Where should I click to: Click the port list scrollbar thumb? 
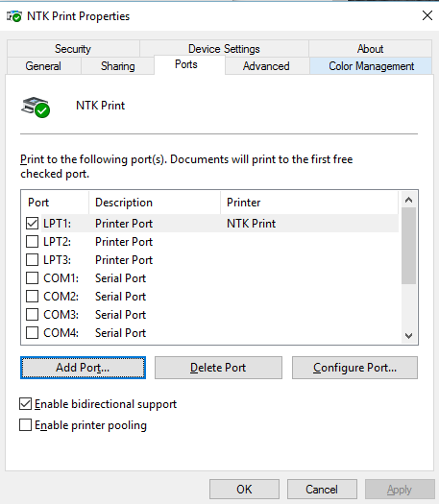pos(409,246)
